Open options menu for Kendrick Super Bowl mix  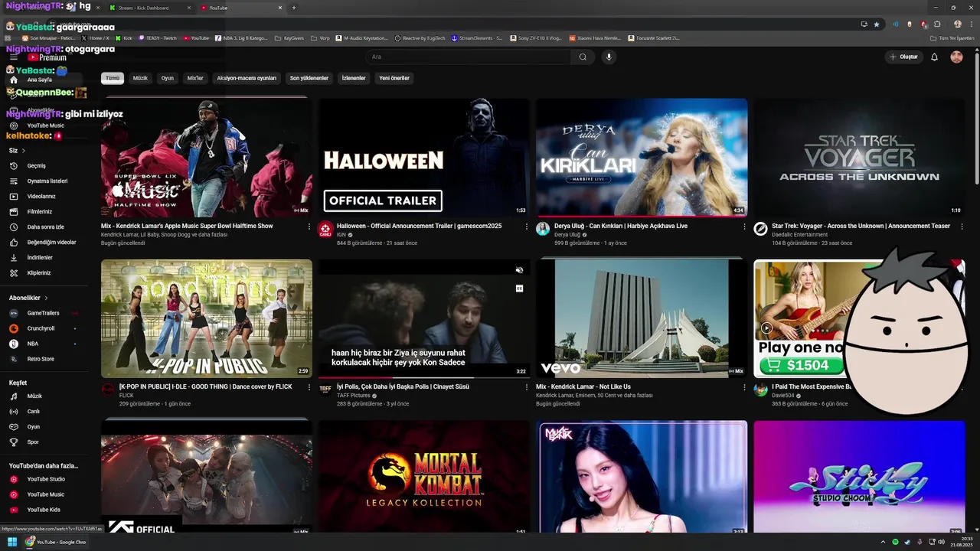click(309, 227)
